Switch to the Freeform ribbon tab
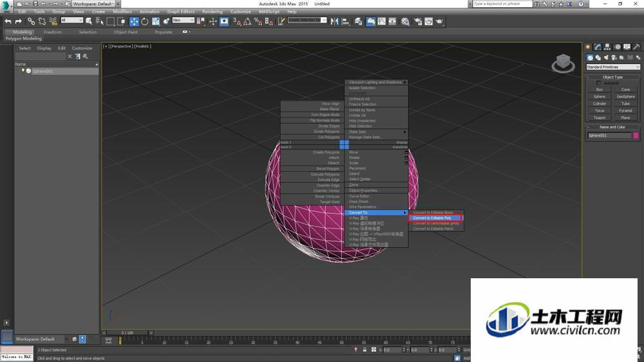 (x=53, y=32)
